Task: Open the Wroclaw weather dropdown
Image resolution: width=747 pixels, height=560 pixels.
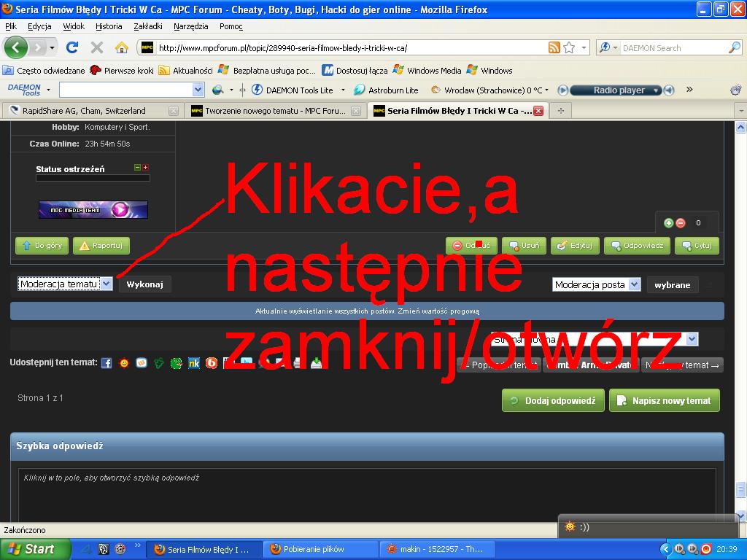Action: point(546,90)
